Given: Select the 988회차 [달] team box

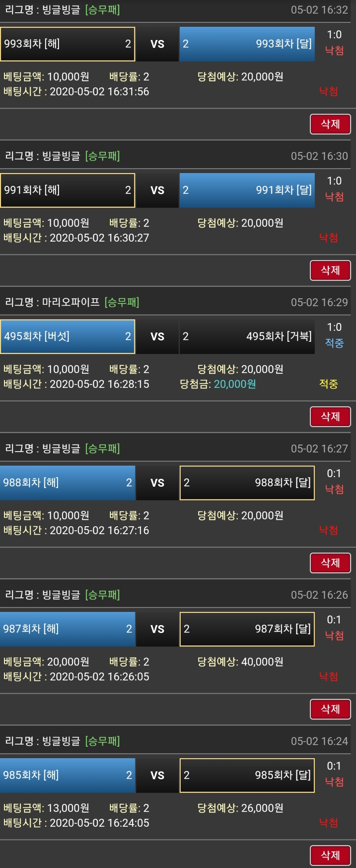Looking at the screenshot, I should click(247, 483).
